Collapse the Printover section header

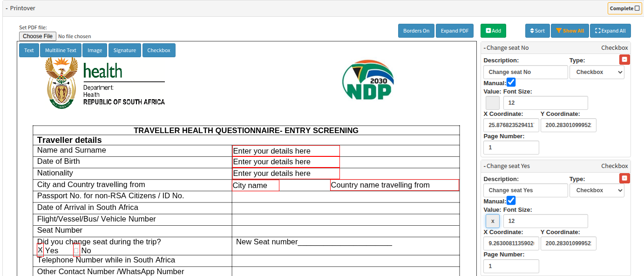click(21, 8)
